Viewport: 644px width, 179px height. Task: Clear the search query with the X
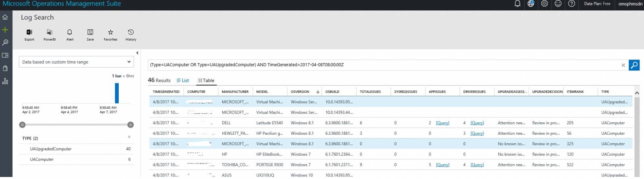coord(623,65)
